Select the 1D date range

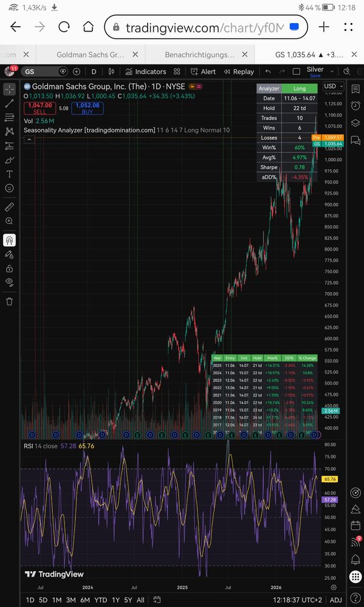(30, 600)
